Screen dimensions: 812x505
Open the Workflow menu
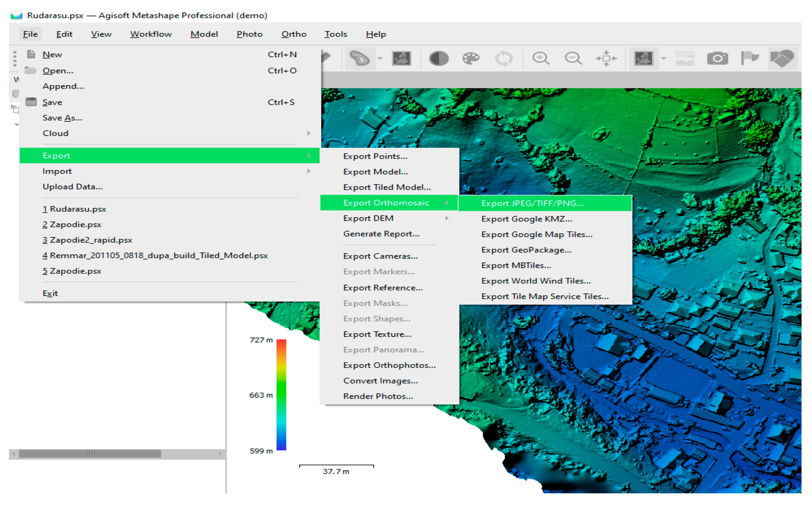pyautogui.click(x=151, y=34)
